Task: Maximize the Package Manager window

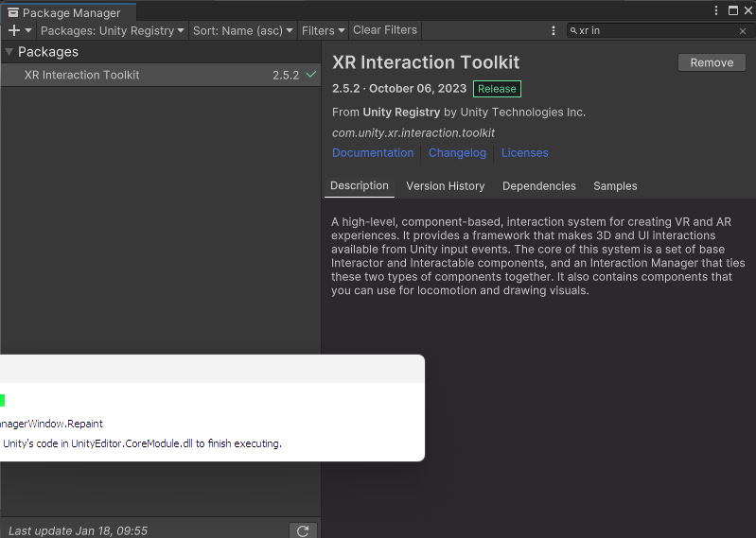Action: point(733,10)
